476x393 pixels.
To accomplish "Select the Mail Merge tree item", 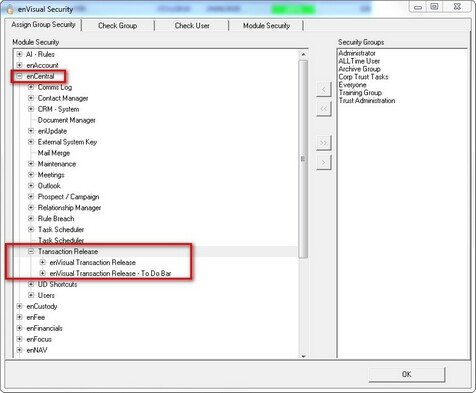I will coord(54,153).
